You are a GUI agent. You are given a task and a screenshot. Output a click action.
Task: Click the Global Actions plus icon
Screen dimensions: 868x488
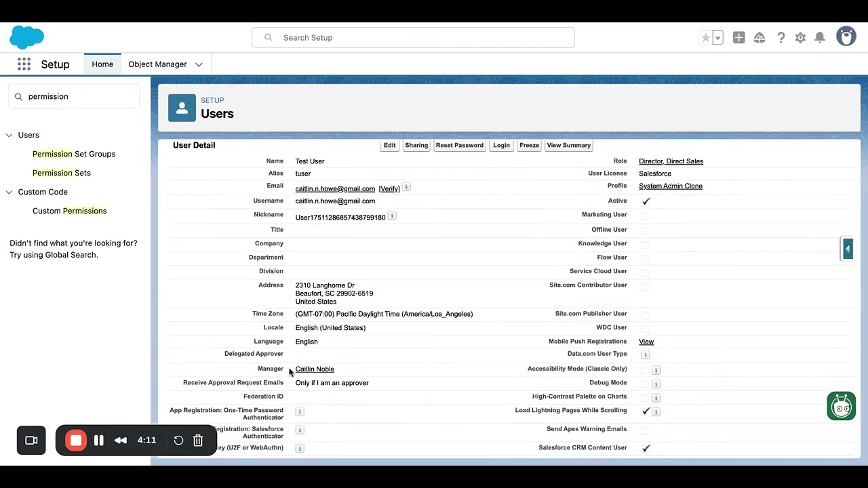[738, 38]
